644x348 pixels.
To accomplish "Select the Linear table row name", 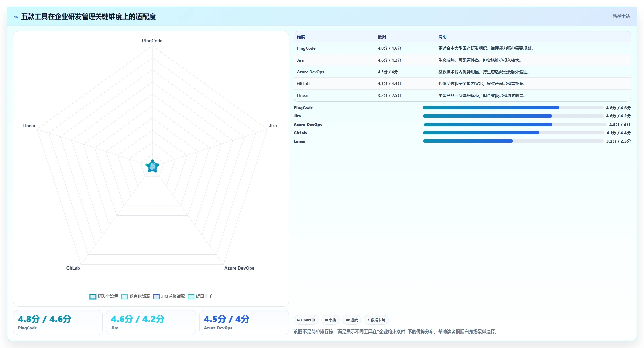I will pos(303,96).
